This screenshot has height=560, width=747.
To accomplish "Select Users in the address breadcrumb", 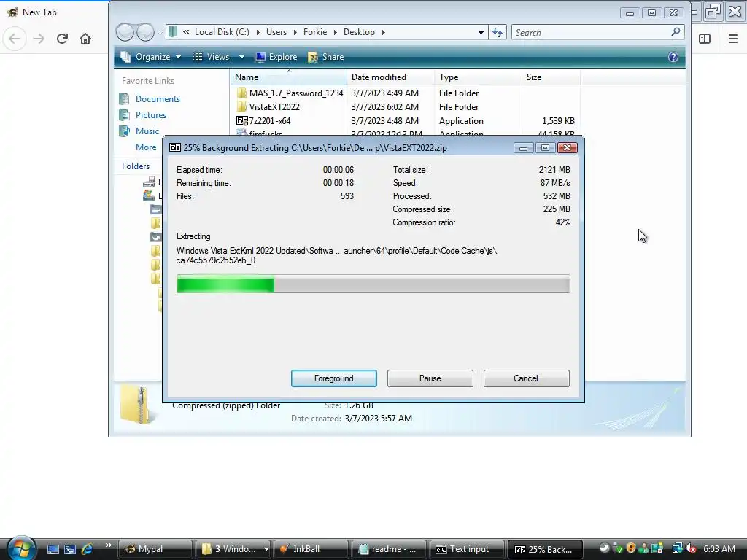I will [x=276, y=32].
